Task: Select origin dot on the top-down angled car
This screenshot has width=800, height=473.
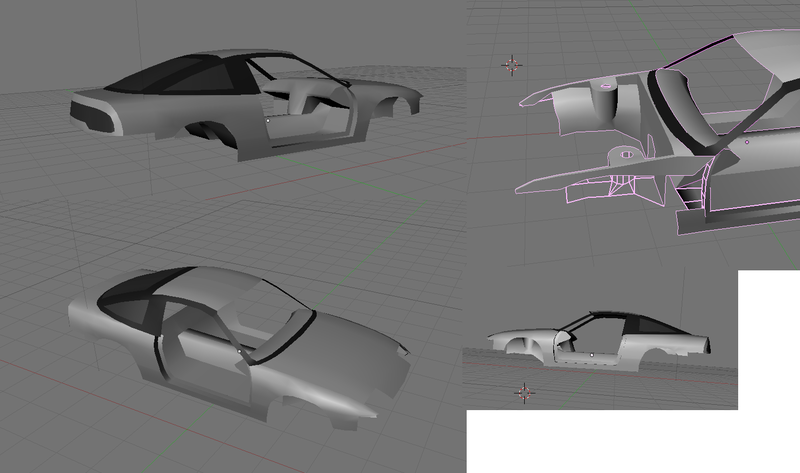Action: pos(239,351)
